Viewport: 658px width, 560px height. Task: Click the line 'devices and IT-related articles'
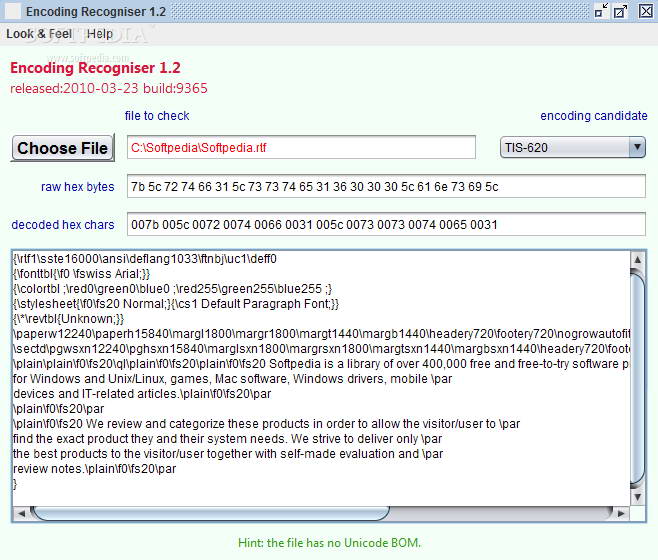click(x=142, y=394)
